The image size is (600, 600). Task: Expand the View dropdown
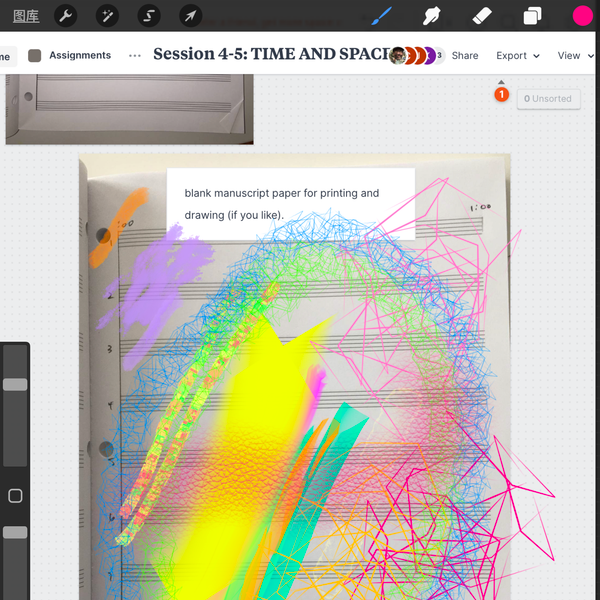pos(572,56)
